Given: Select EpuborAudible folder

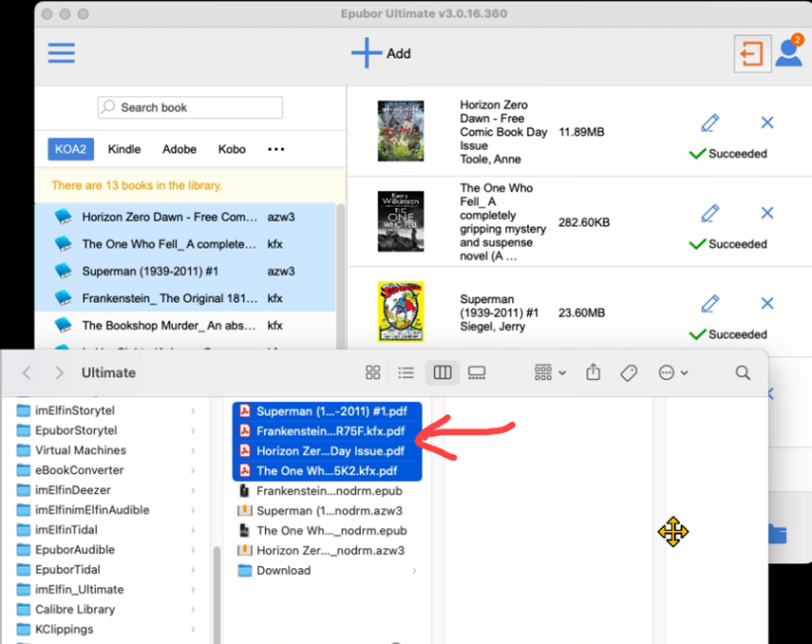Looking at the screenshot, I should pyautogui.click(x=106, y=549).
